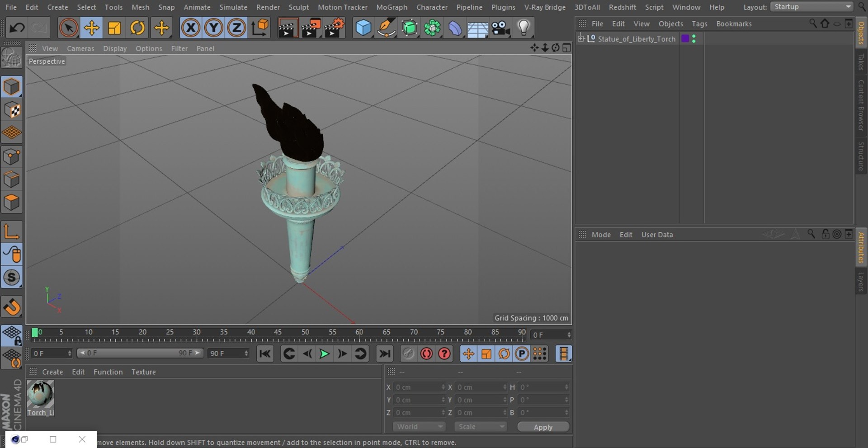Click the X position field
The image size is (868, 448).
420,387
